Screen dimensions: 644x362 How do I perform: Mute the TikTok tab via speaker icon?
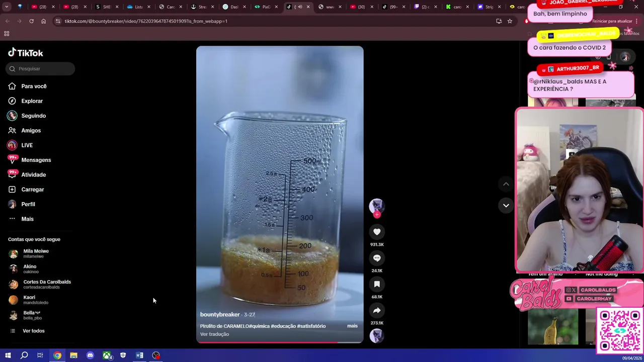[300, 7]
